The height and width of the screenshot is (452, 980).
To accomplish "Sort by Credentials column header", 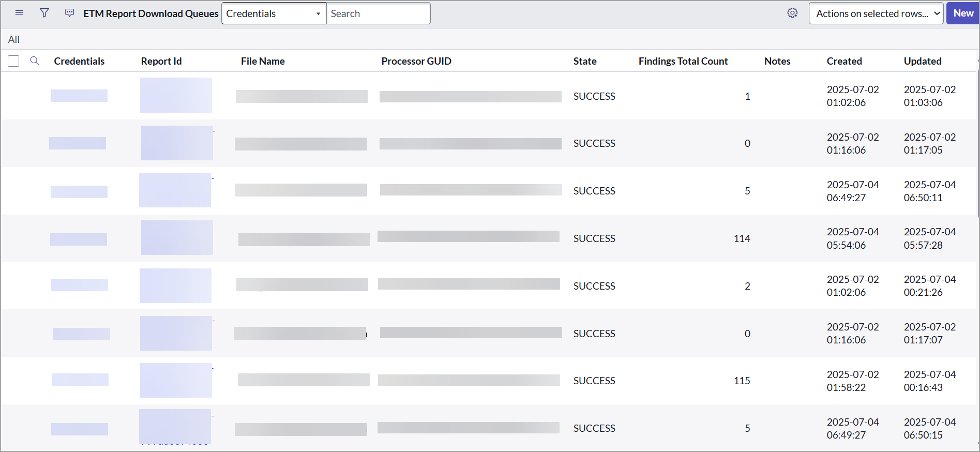I will click(79, 61).
